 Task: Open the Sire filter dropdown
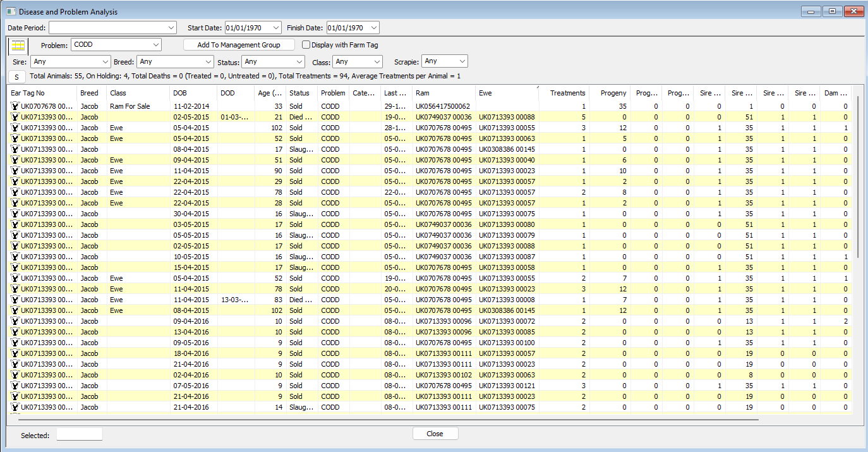point(105,62)
